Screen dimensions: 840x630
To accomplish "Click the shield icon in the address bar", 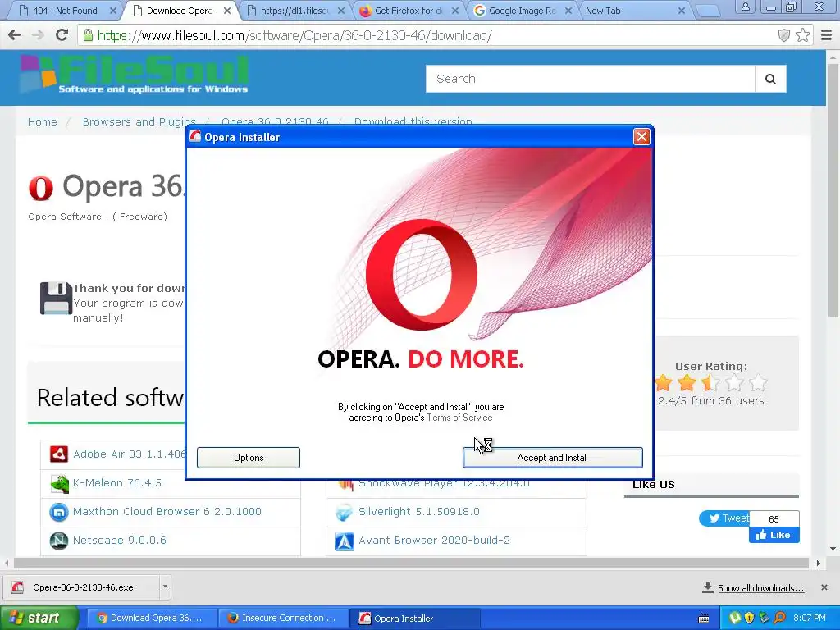I will coord(783,35).
